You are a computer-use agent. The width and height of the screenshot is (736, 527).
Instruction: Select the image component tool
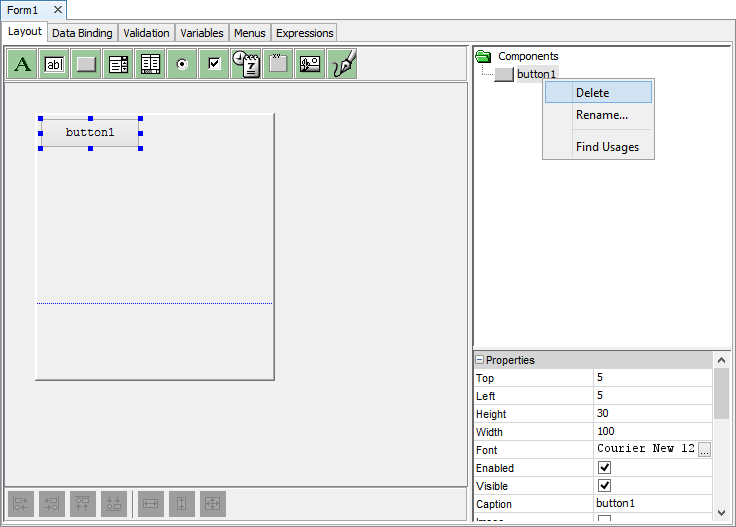(x=310, y=64)
